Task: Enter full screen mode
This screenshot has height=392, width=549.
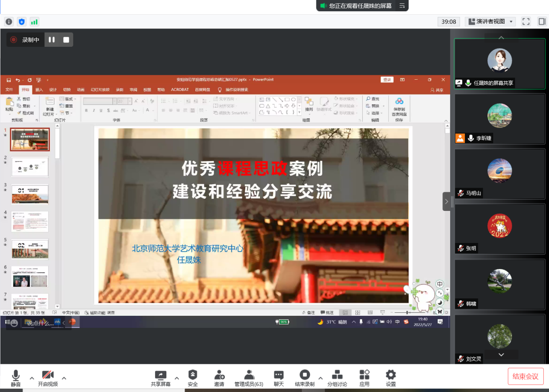Action: click(x=526, y=22)
